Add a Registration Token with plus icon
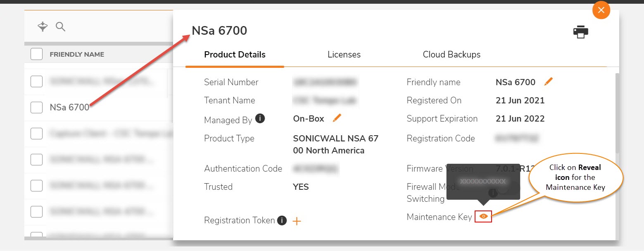Viewport: 644px width, 251px height. pos(297,221)
